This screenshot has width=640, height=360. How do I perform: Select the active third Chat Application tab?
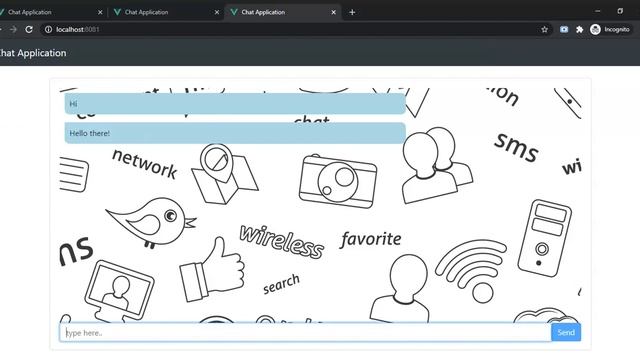click(x=282, y=12)
